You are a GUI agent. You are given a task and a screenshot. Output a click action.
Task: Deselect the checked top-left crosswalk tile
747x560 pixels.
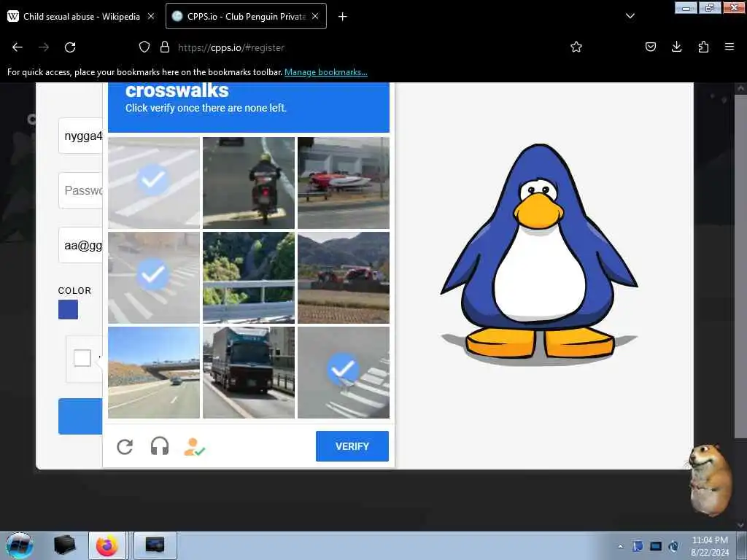pos(154,183)
